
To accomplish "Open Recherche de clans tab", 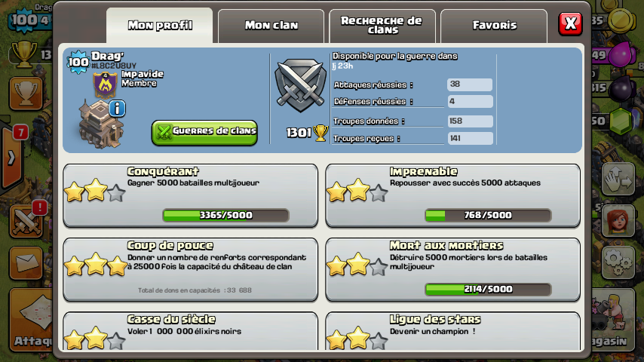I will [x=382, y=26].
